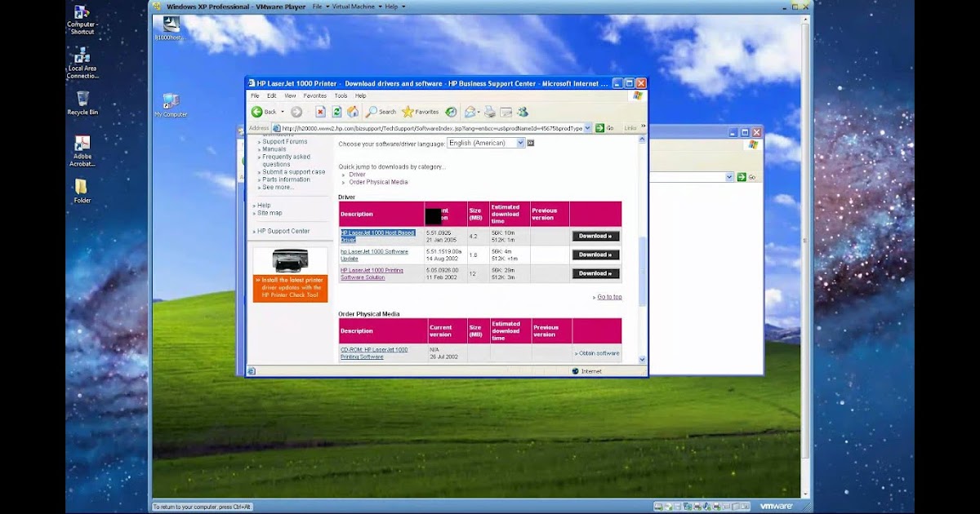This screenshot has width=980, height=514.
Task: Open the IE Help menu
Action: (x=360, y=95)
